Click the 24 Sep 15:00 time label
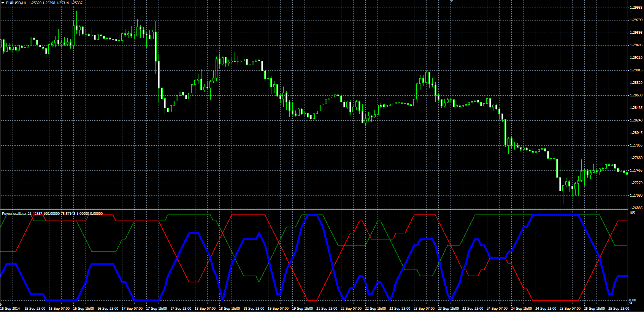 click(x=522, y=308)
